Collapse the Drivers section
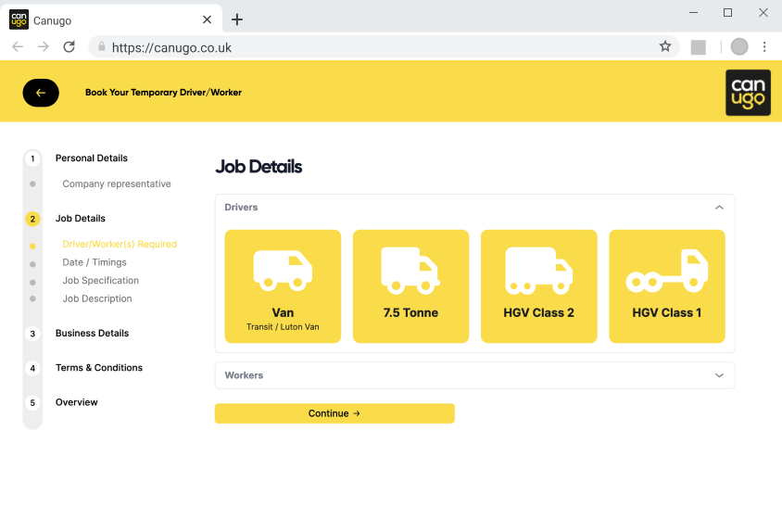Viewport: 782px width, 532px height. click(x=719, y=208)
